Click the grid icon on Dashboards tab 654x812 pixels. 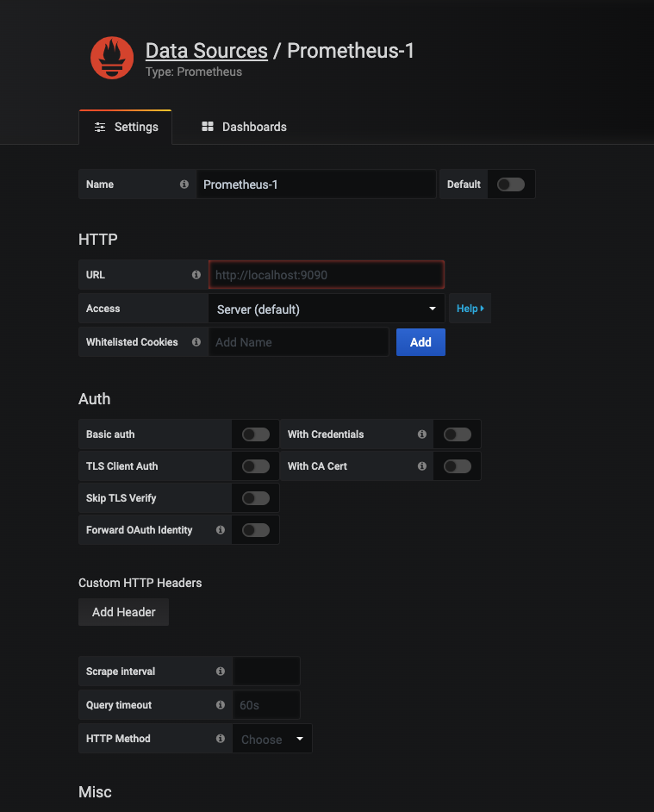(x=207, y=127)
